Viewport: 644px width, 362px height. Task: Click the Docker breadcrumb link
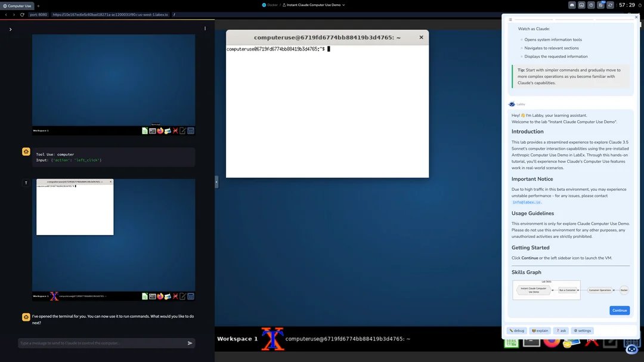tap(270, 5)
